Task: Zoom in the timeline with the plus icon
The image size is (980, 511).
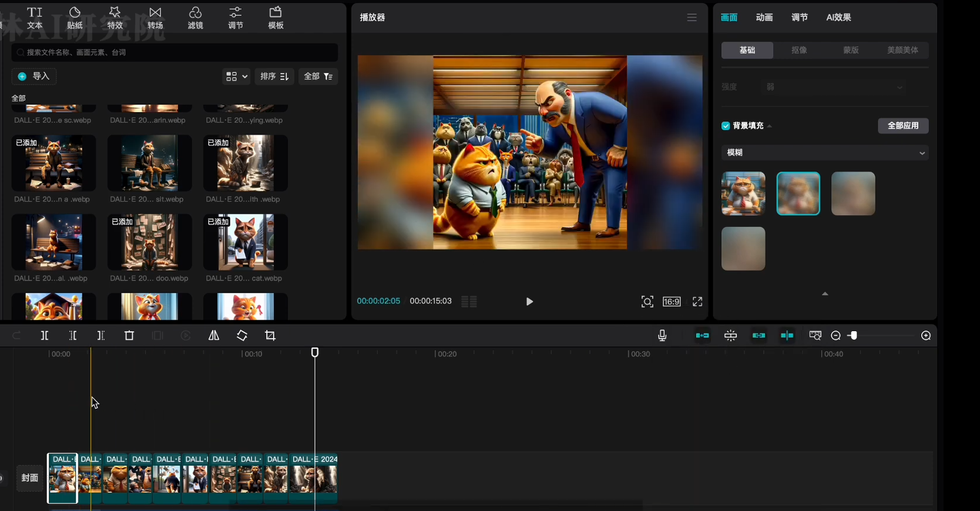Action: [x=926, y=336]
